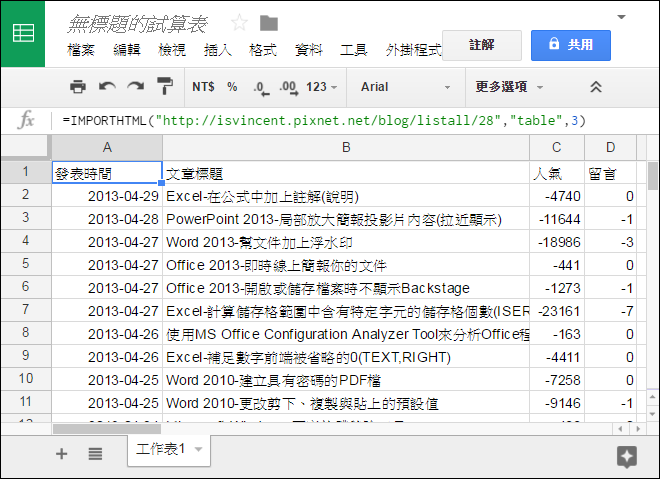This screenshot has width=660, height=479.
Task: Open the 123 number format dropdown
Action: (321, 87)
